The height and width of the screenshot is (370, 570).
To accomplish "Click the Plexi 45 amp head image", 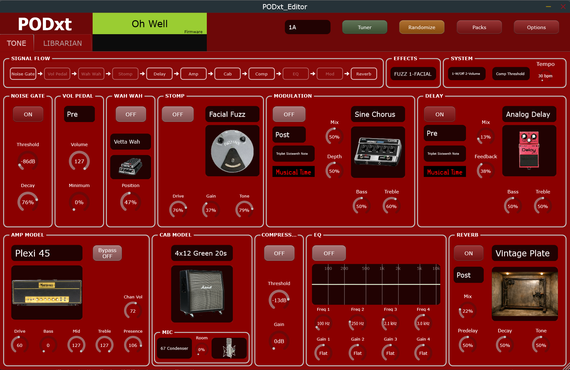I will (47, 293).
